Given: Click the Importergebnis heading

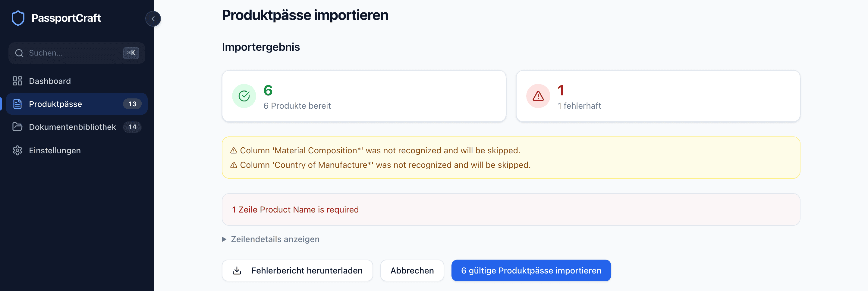Looking at the screenshot, I should click(x=261, y=47).
